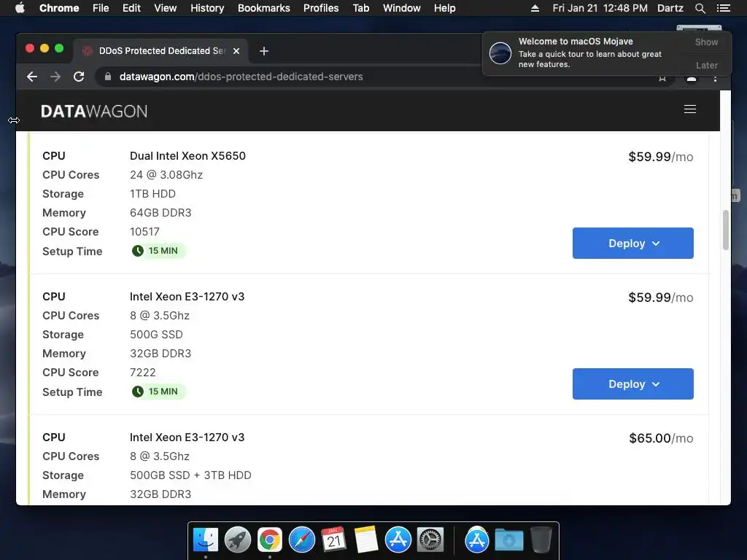Click the Chrome icon in the Dock
The width and height of the screenshot is (747, 560).
click(270, 540)
